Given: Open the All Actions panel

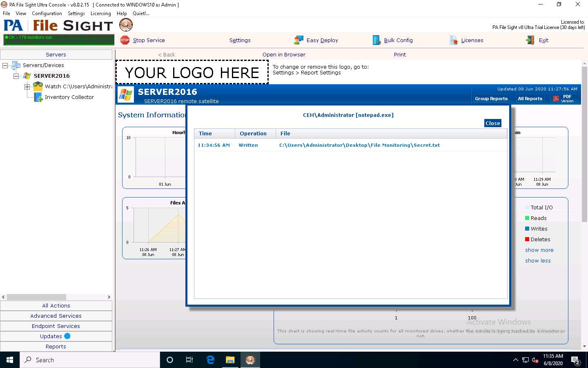Looking at the screenshot, I should click(56, 305).
